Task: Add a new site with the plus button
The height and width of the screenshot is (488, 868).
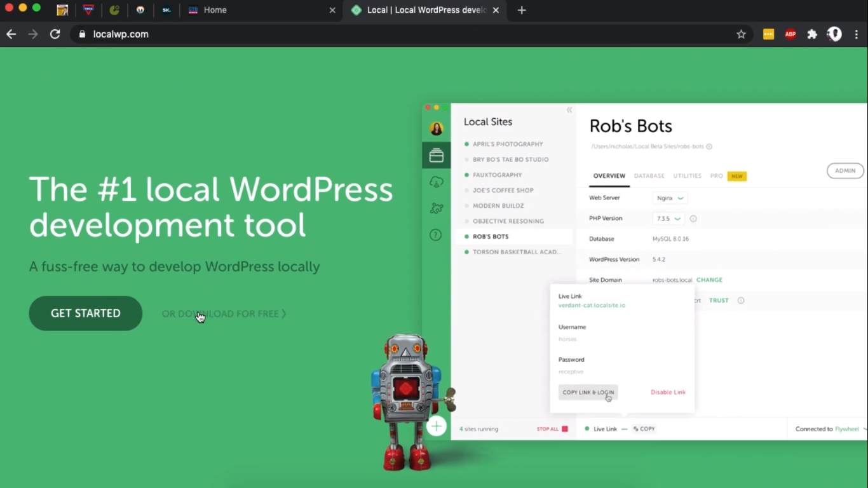Action: coord(437,426)
